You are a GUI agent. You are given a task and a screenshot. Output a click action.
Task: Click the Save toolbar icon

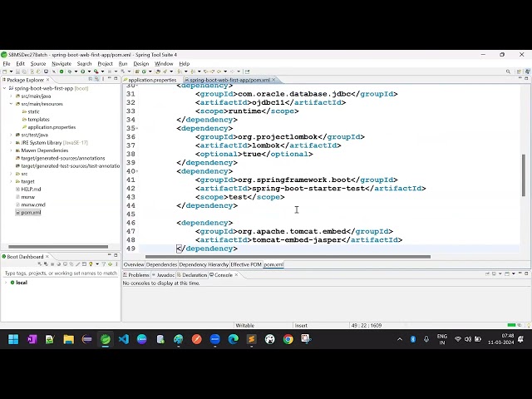[x=17, y=71]
